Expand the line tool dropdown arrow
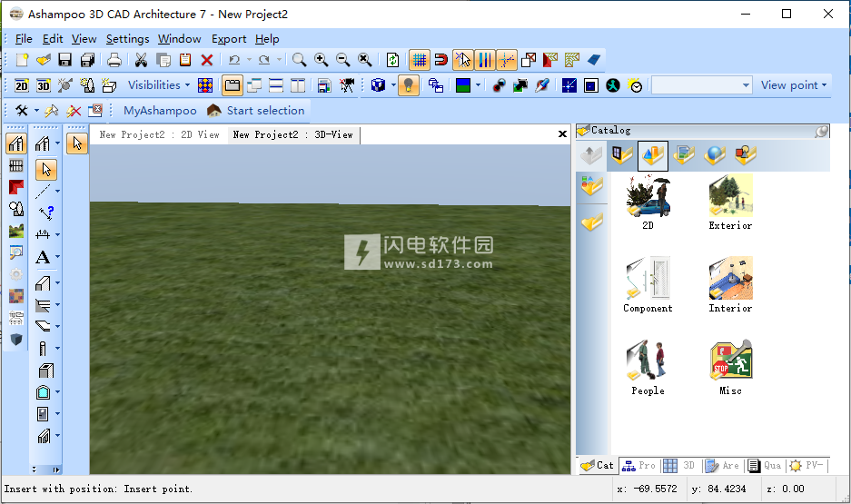The image size is (851, 504). (57, 191)
